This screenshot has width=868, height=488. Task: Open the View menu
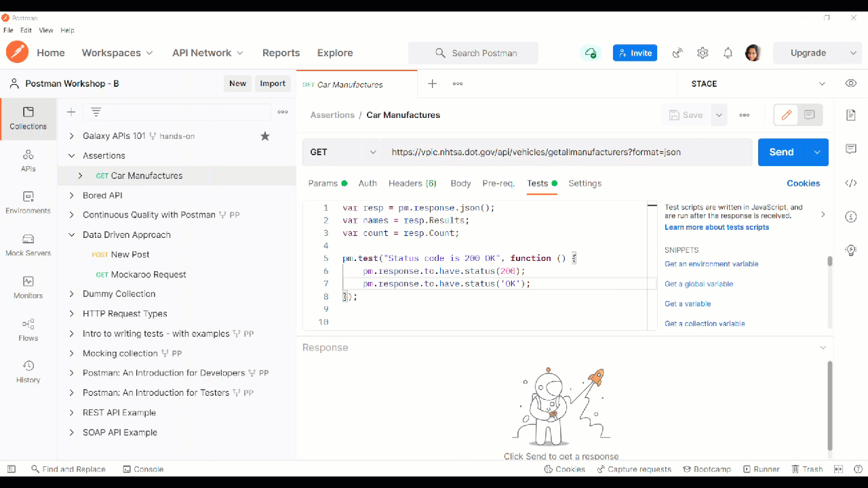coord(45,30)
